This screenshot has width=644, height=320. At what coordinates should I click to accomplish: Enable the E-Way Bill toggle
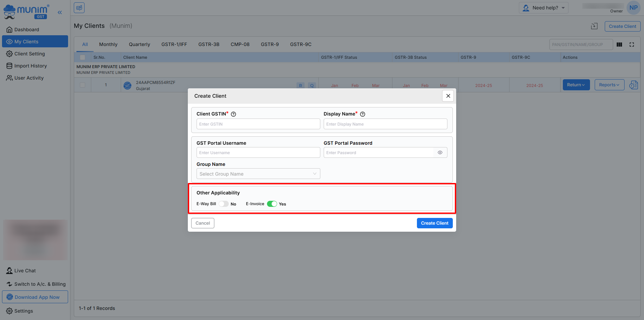[x=224, y=204]
